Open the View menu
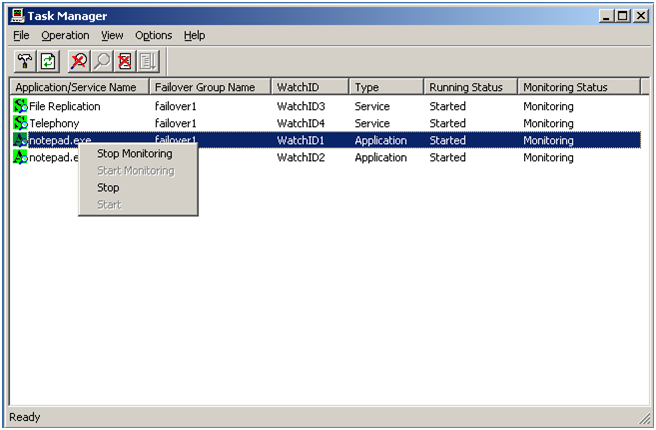Screen dimensions: 656x430 click(112, 35)
